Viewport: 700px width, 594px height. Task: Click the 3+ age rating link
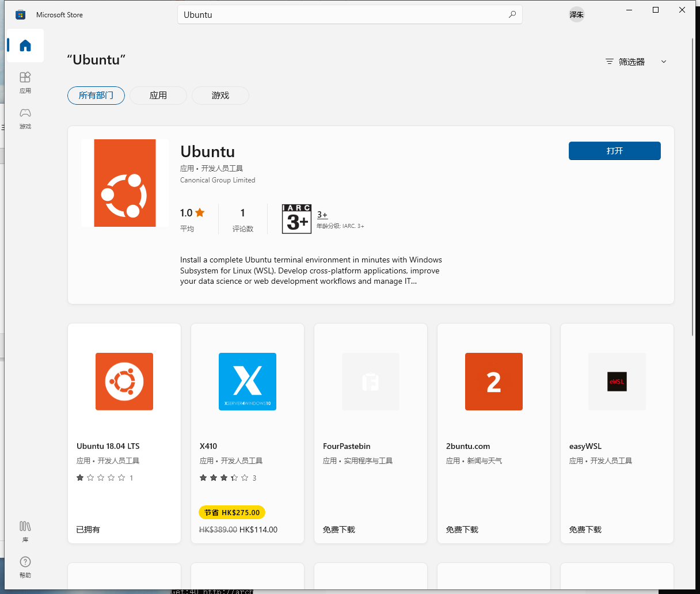(322, 215)
